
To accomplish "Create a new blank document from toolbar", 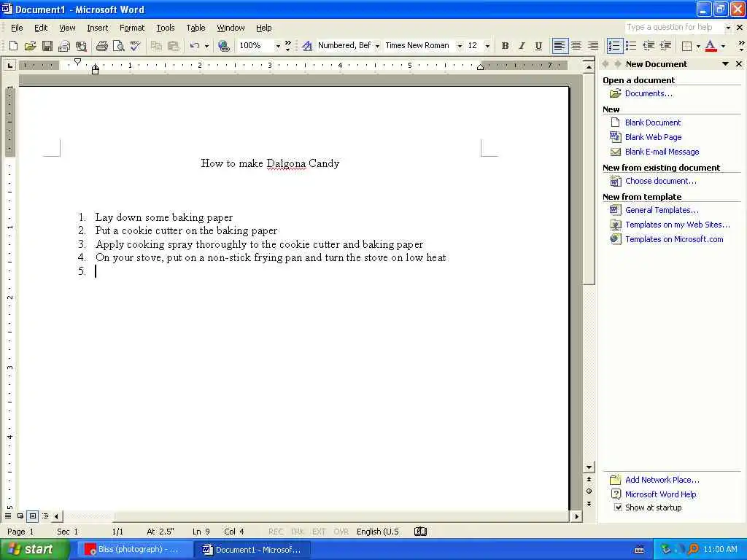I will 13,46.
